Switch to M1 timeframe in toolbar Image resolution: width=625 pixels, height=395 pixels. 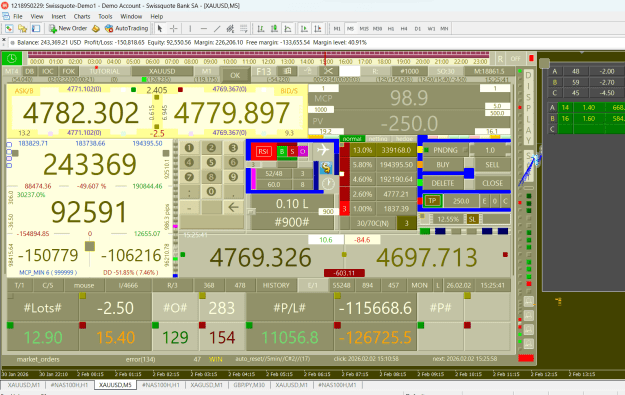[x=337, y=29]
